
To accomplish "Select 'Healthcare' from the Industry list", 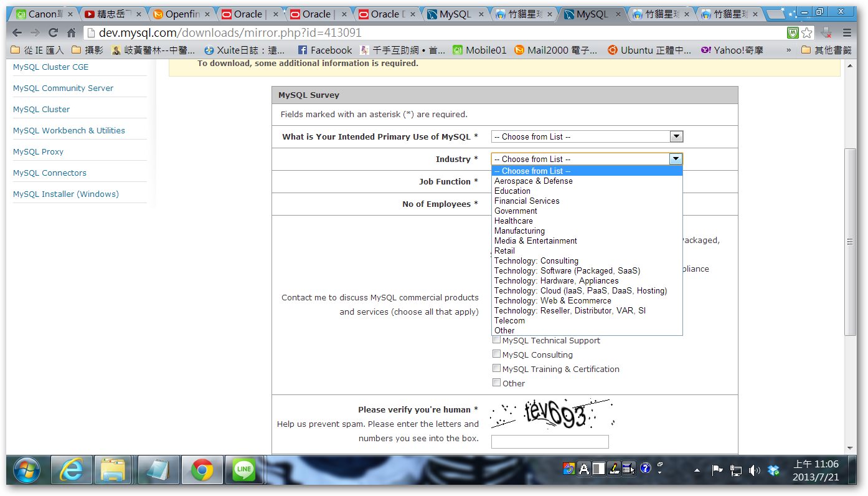I will tap(587, 221).
